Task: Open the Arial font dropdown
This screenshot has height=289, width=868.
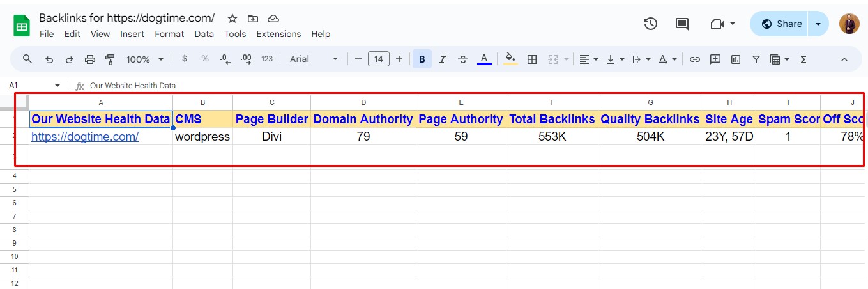Action: [x=314, y=59]
